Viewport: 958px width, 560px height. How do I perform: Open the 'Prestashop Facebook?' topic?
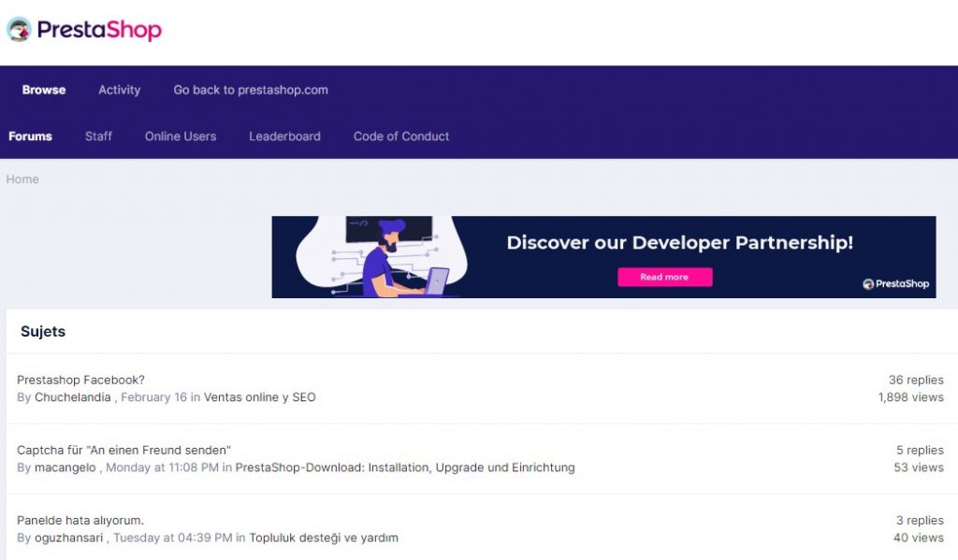click(80, 380)
